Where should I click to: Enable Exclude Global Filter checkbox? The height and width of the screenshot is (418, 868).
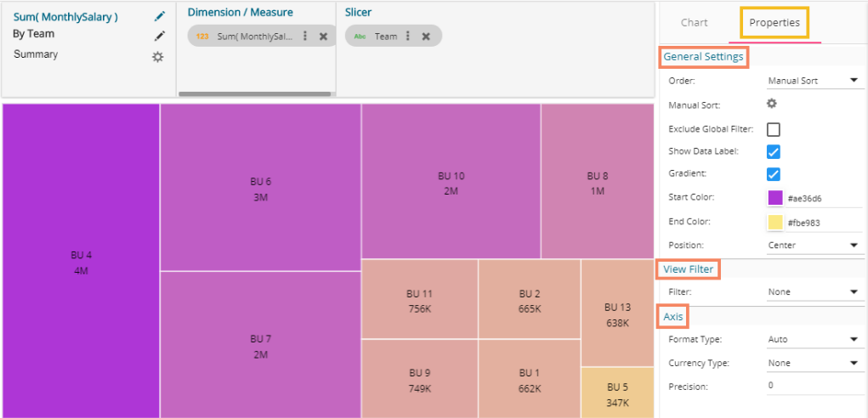coord(774,129)
